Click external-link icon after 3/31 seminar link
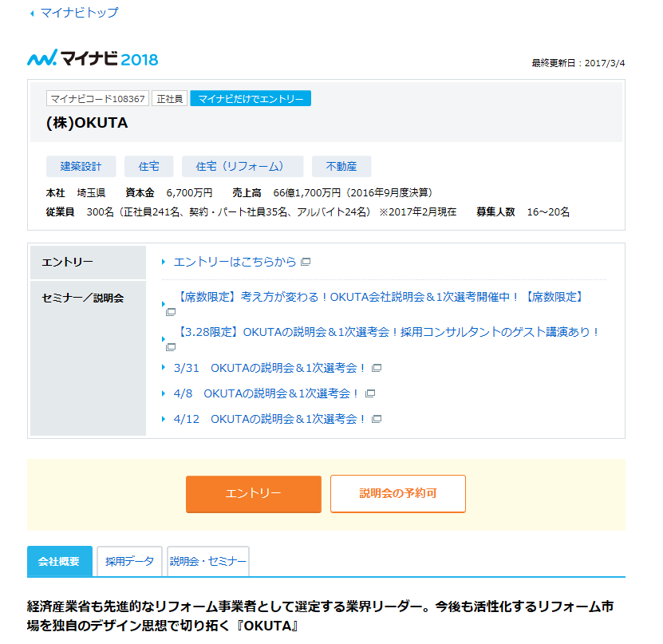 [377, 368]
